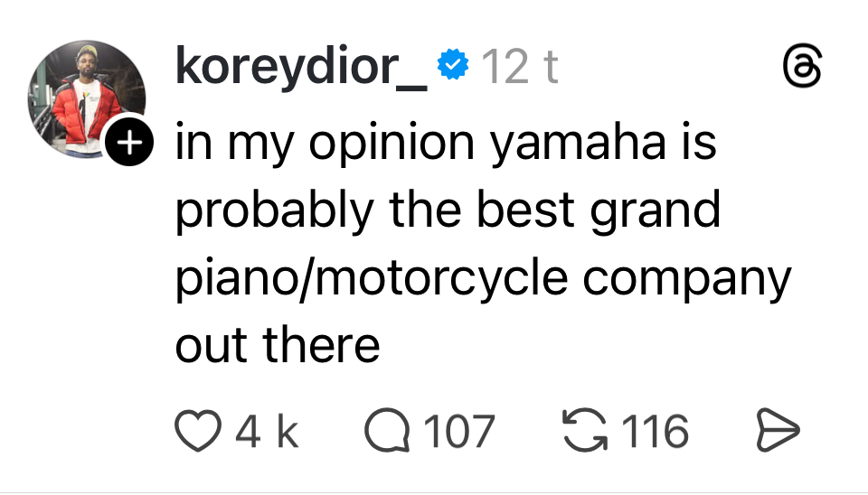Click the "out there" ending text

pos(277,343)
